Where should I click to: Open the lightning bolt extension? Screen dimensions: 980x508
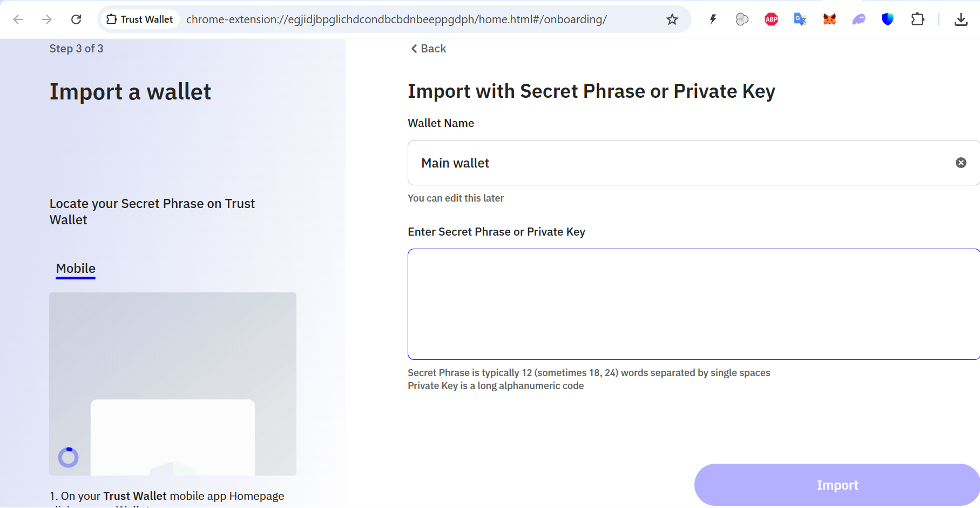coord(713,19)
